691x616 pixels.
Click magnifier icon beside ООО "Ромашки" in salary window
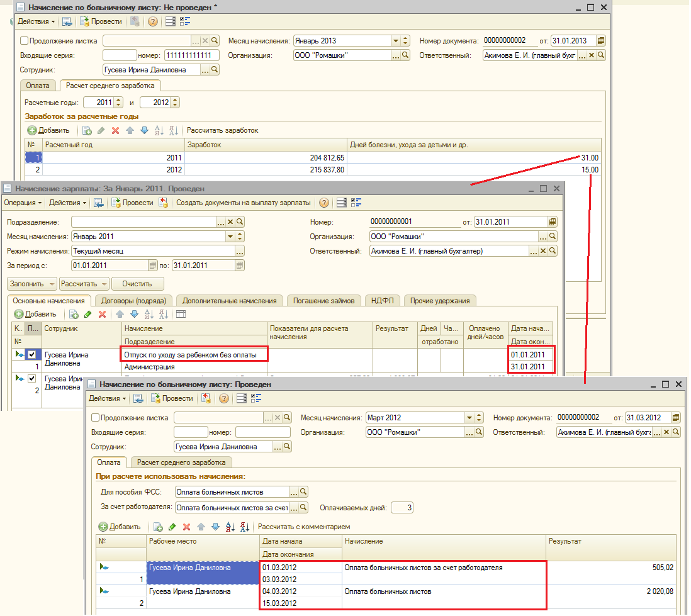point(553,237)
